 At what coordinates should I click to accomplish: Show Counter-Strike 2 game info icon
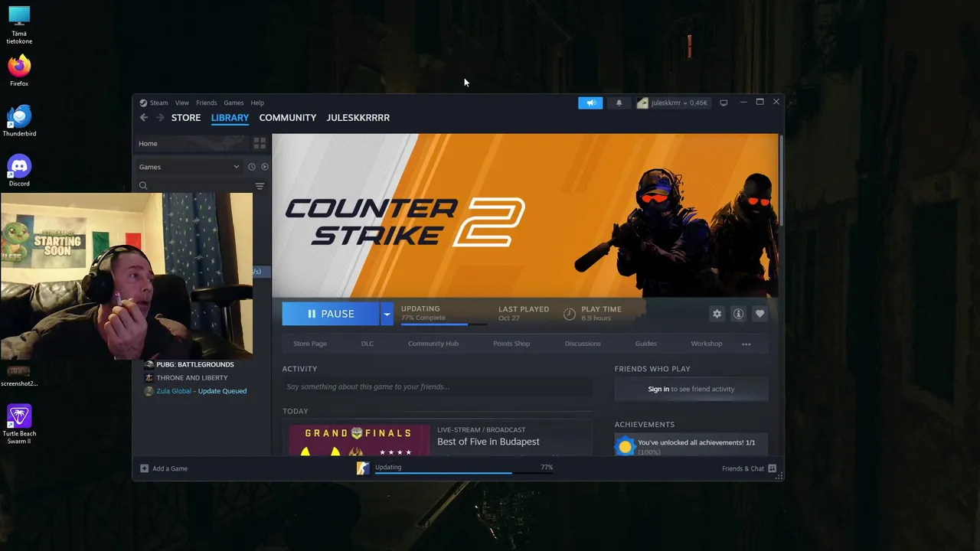738,314
